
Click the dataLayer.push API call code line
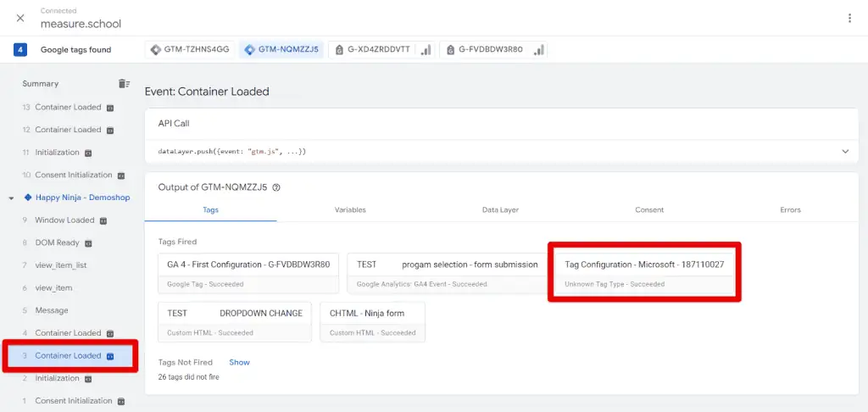(232, 151)
